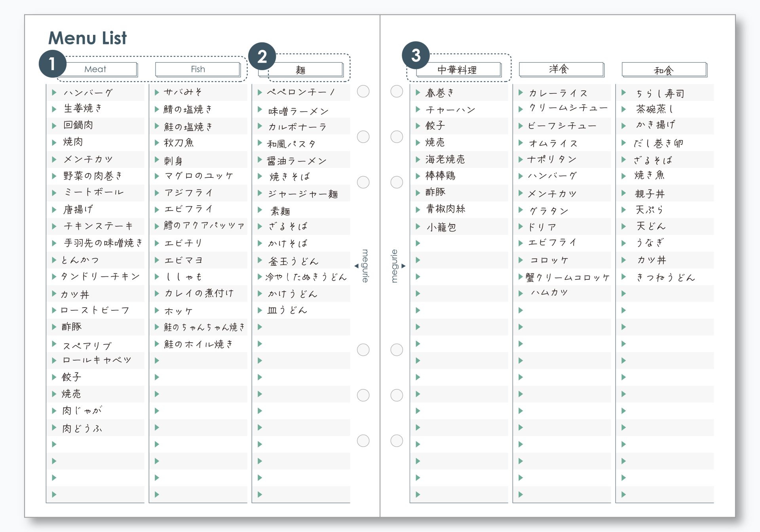This screenshot has width=760, height=532.
Task: Click the numbered circle badge 1
Action: tap(52, 64)
